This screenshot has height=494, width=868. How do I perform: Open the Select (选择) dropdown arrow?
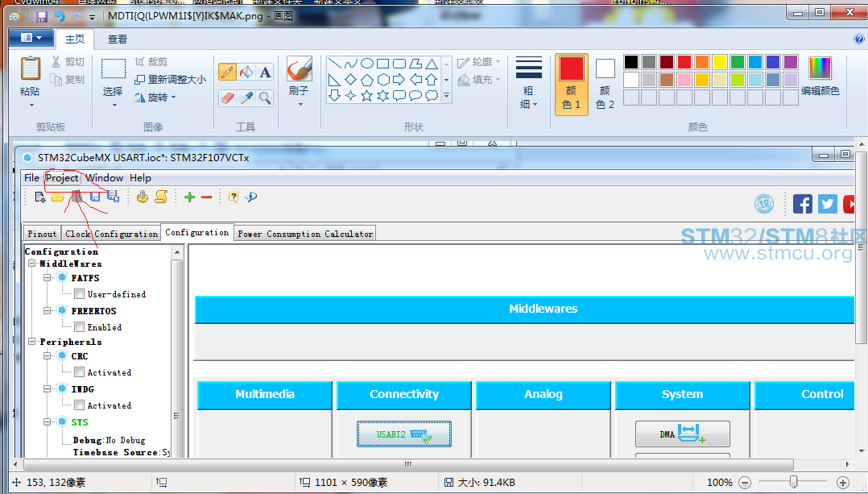[x=114, y=105]
